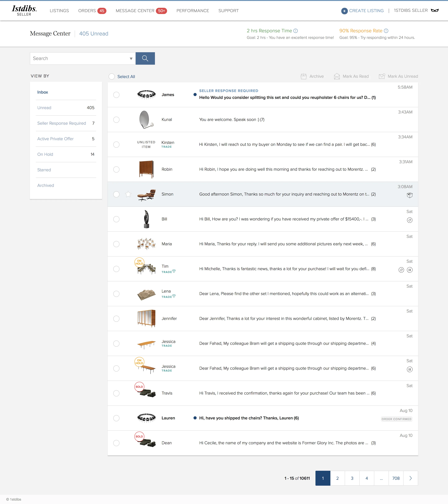Open the Robin cabinet thumbnail

(146, 169)
